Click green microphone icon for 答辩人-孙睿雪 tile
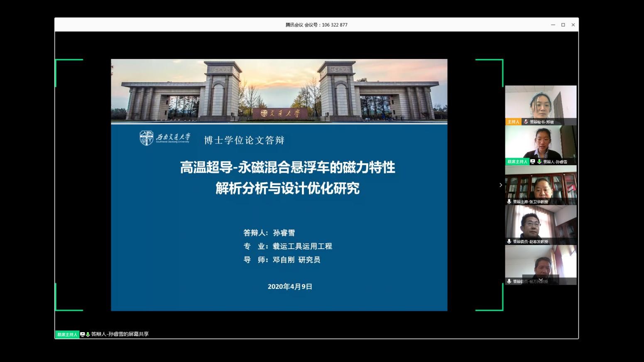Screen dimensions: 644x362 pos(539,161)
